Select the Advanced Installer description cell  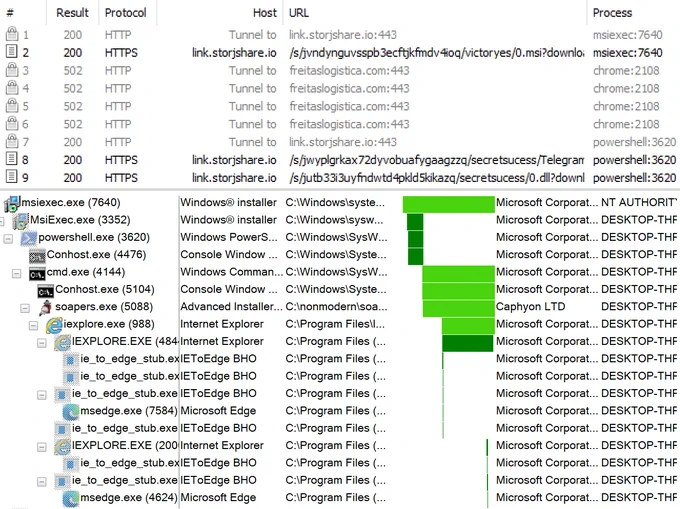point(231,307)
